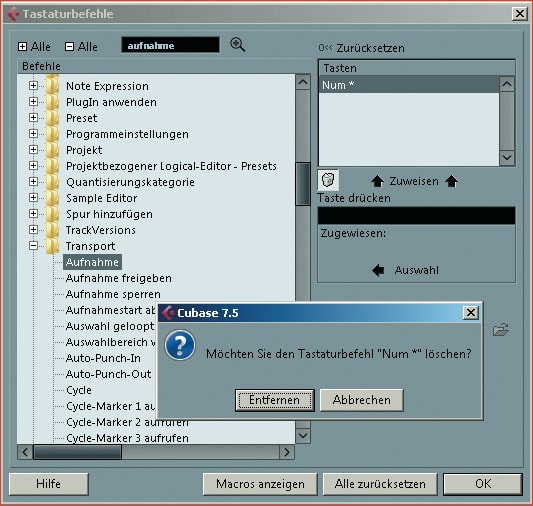The image size is (533, 506).
Task: Expand the Spur hinzufügen folder
Action: [x=33, y=213]
